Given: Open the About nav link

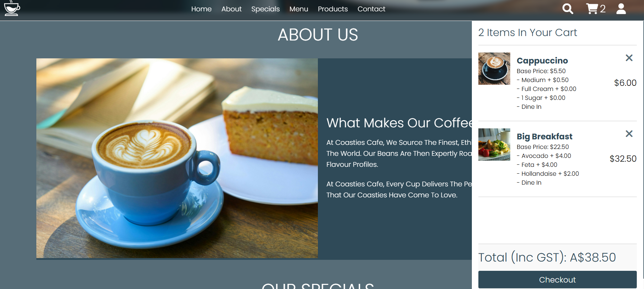Looking at the screenshot, I should click(231, 9).
